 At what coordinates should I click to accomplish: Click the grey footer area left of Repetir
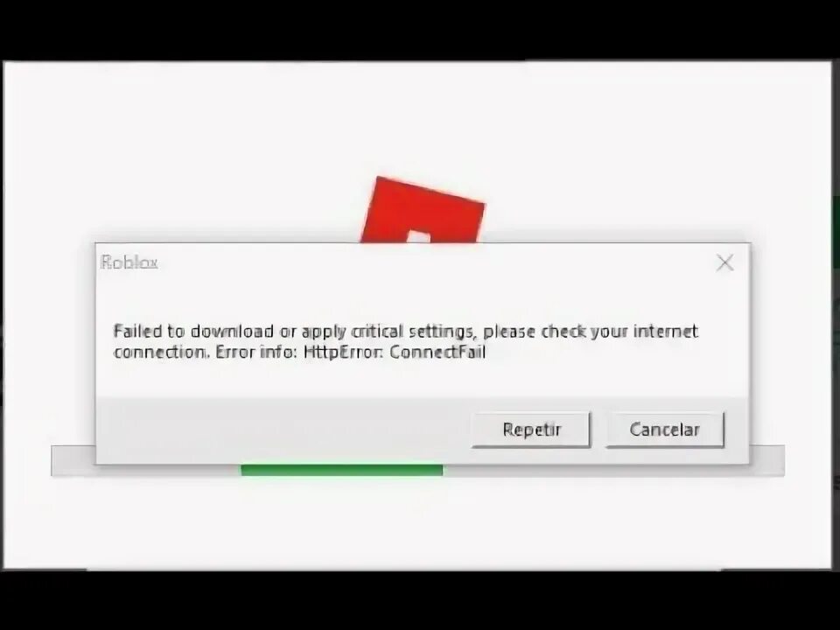[283, 430]
